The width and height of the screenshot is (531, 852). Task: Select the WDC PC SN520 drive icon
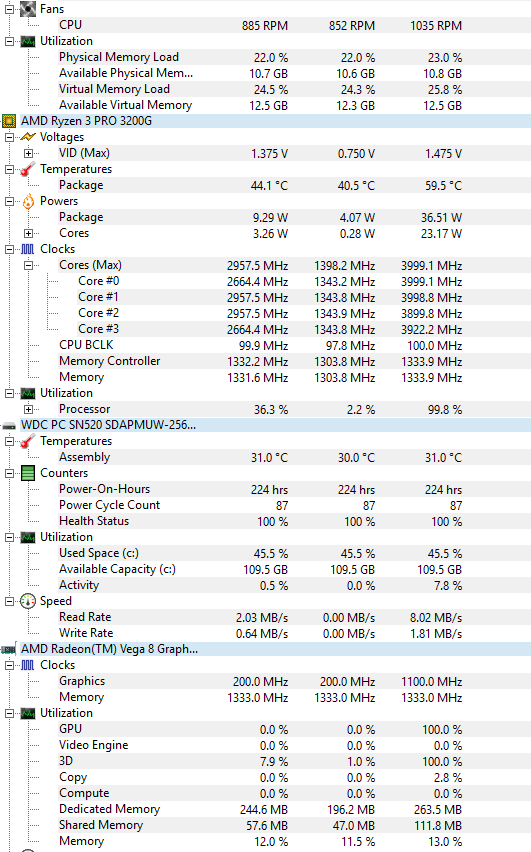9,425
